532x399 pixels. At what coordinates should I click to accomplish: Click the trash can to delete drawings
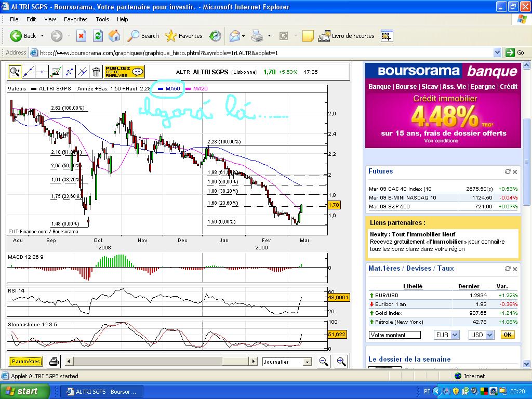click(x=96, y=72)
